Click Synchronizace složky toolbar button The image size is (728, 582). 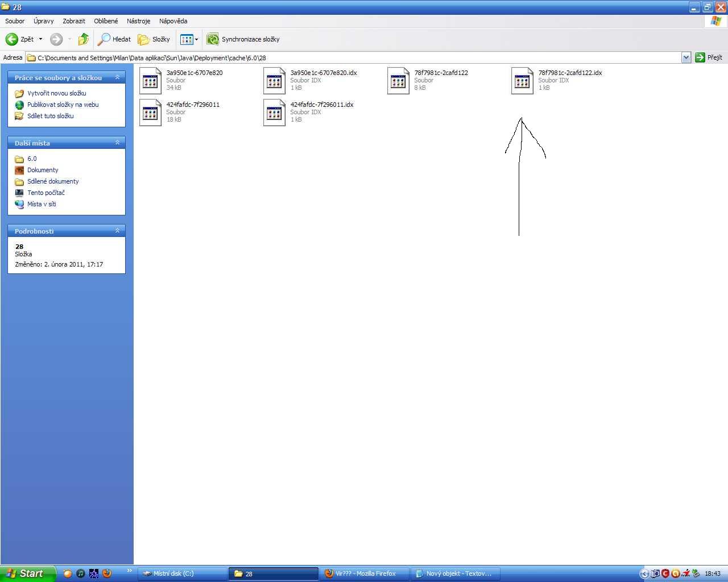click(x=243, y=39)
